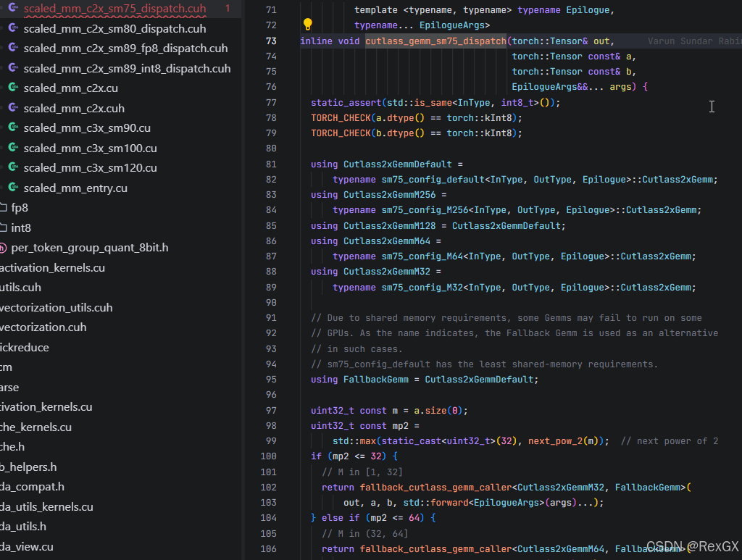Click the file icon of scaled_mm_c2x_sm80_dispatch.cuh
742x560 pixels.
point(14,28)
